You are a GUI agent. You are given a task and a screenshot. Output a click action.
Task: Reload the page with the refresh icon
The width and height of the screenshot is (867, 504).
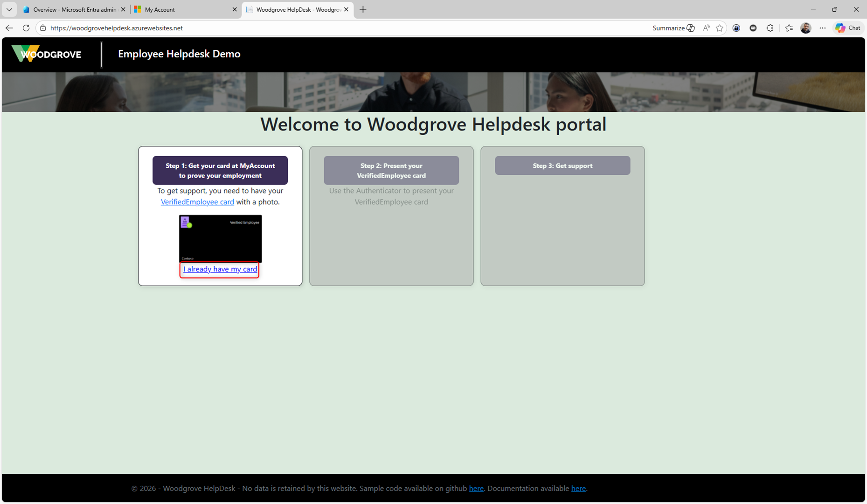26,28
